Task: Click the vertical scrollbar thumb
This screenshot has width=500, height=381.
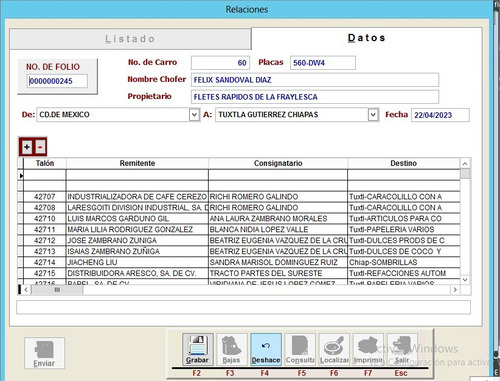Action: pyautogui.click(x=465, y=174)
